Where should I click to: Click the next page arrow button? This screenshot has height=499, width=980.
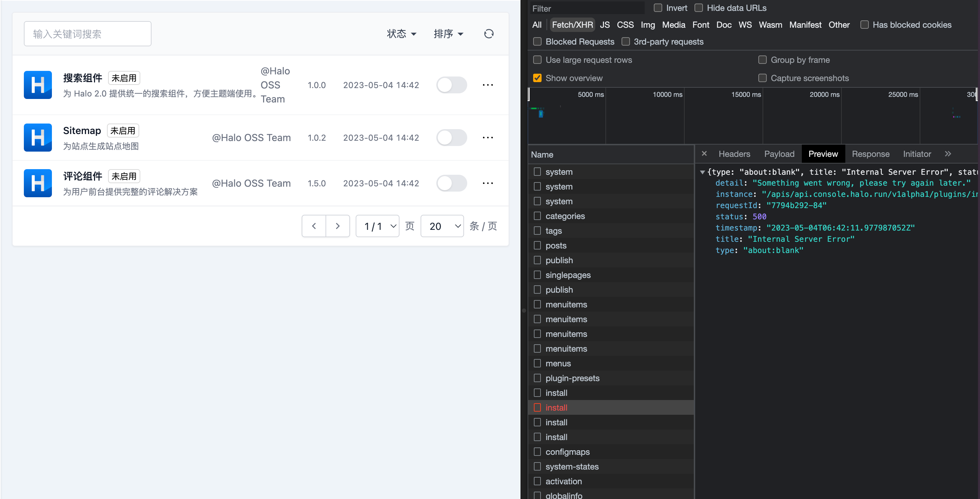[338, 226]
